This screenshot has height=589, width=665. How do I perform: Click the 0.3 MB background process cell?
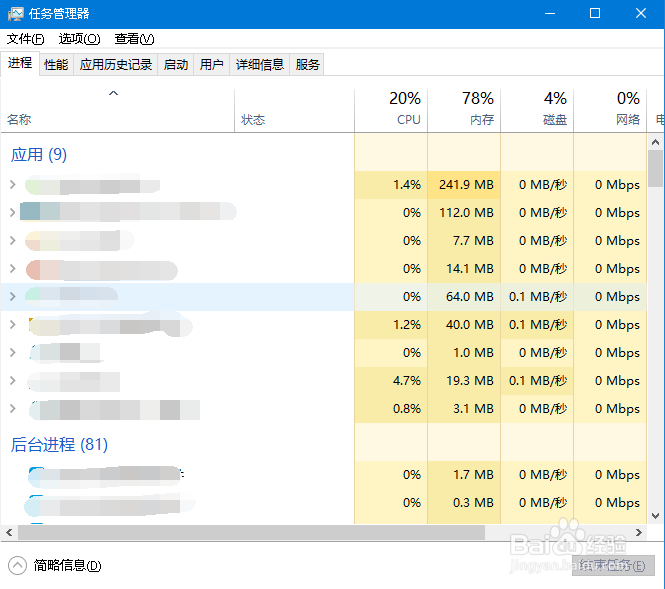(464, 503)
